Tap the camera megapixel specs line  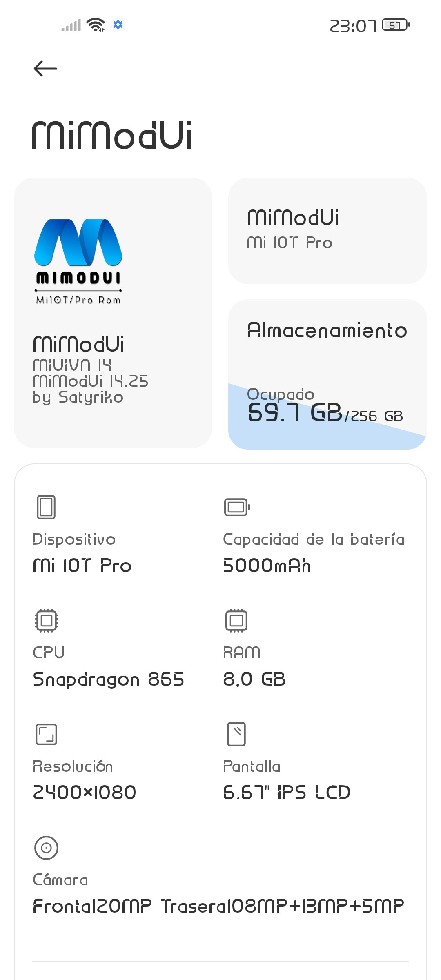point(218,906)
